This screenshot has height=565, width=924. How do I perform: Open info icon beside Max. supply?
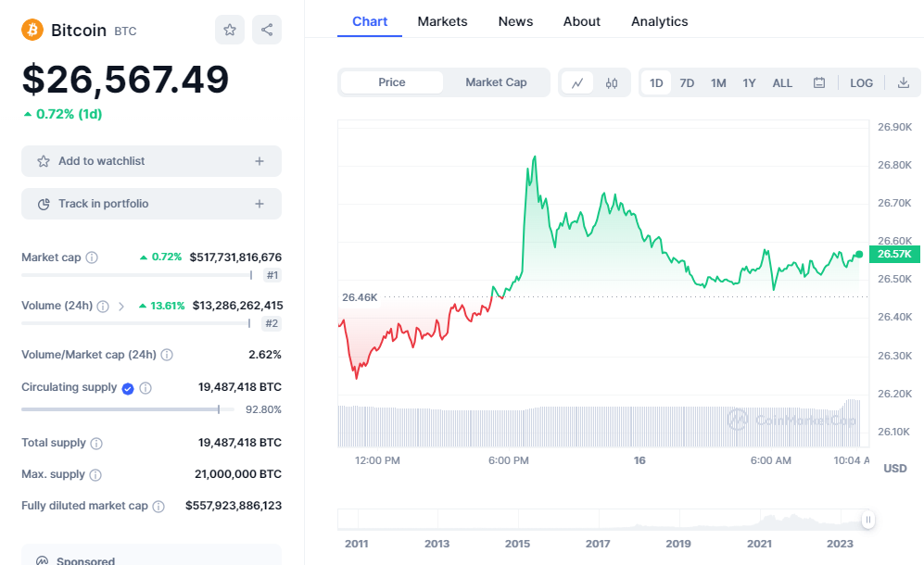point(95,475)
